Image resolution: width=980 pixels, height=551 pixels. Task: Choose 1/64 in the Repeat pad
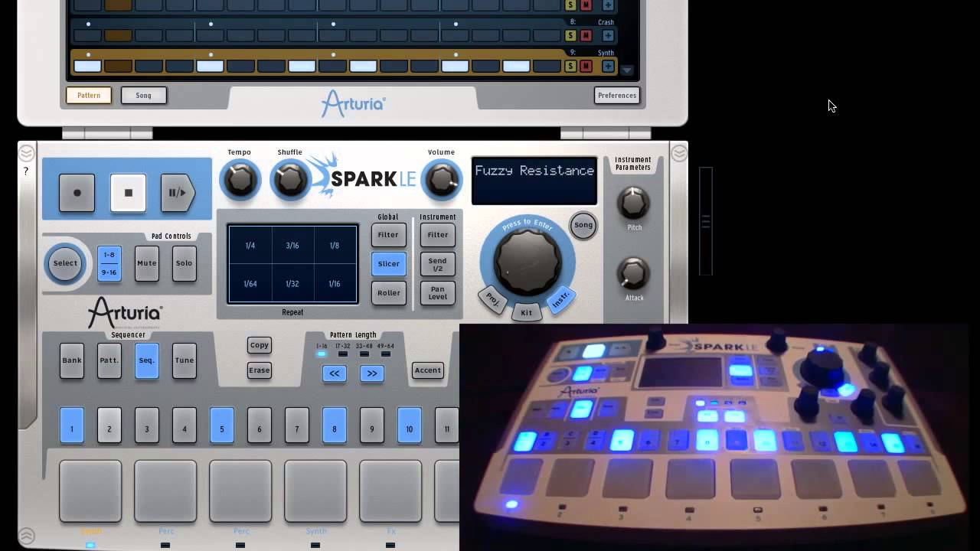click(x=250, y=284)
